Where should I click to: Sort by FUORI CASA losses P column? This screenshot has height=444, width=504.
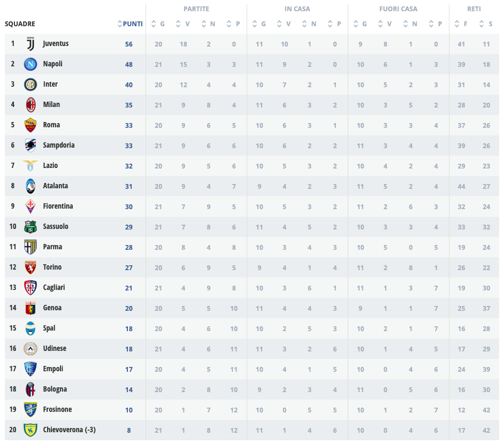(x=436, y=24)
